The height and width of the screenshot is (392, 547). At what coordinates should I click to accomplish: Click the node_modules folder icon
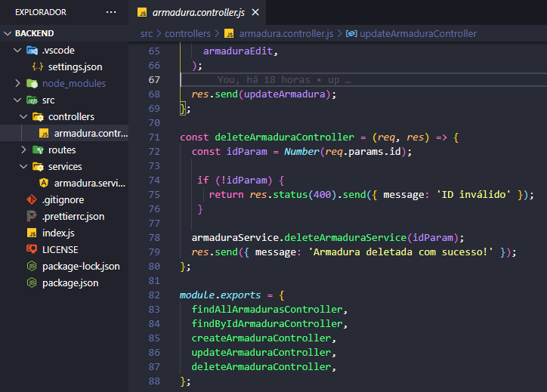point(32,83)
